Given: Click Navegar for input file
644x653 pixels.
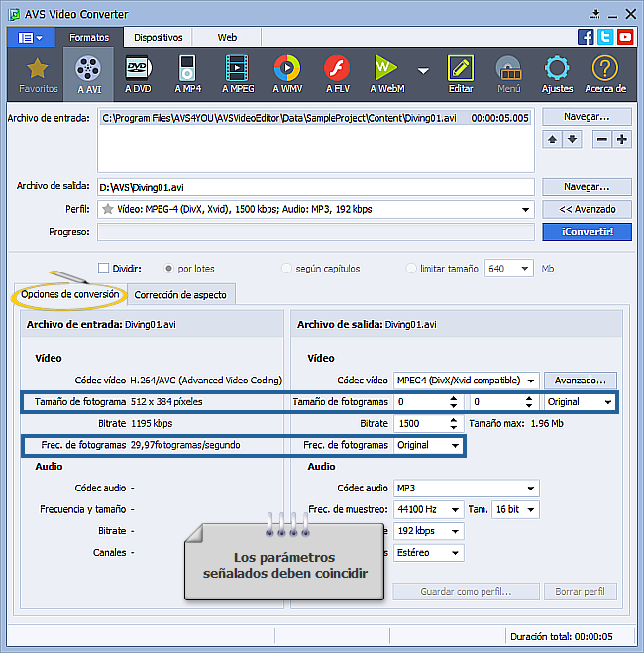Looking at the screenshot, I should point(587,117).
